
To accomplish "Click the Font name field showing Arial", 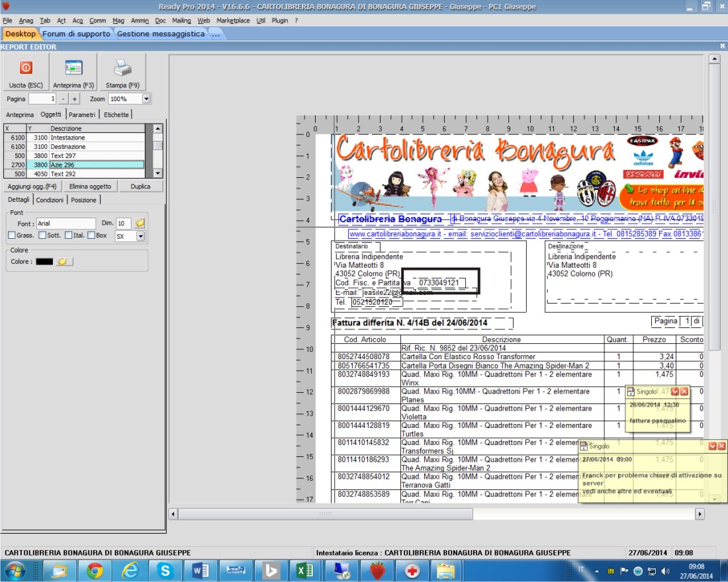I will pyautogui.click(x=66, y=224).
